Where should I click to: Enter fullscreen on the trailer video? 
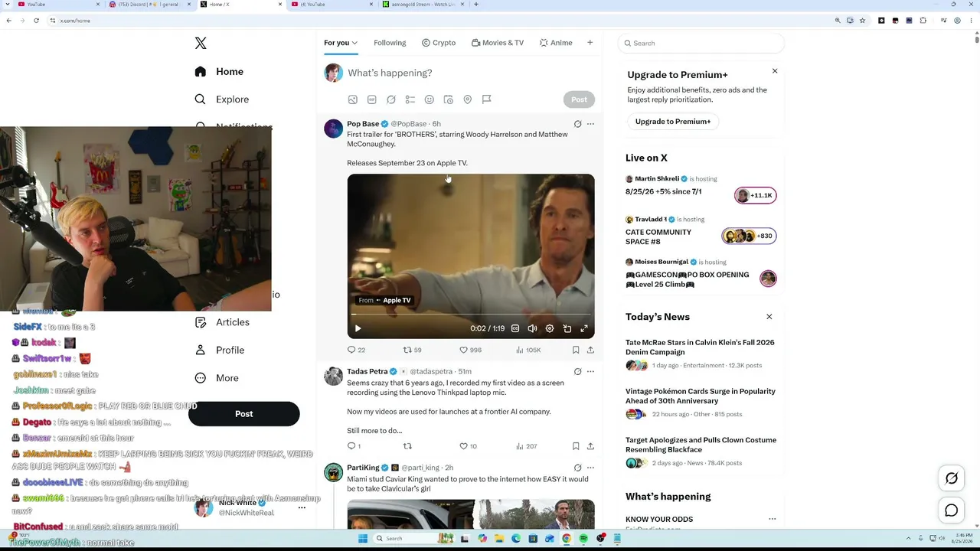(584, 328)
